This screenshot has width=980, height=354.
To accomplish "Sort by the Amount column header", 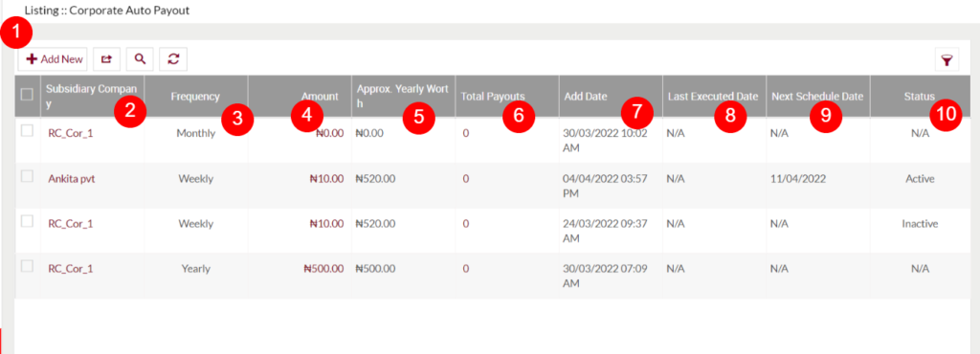I will pos(320,96).
